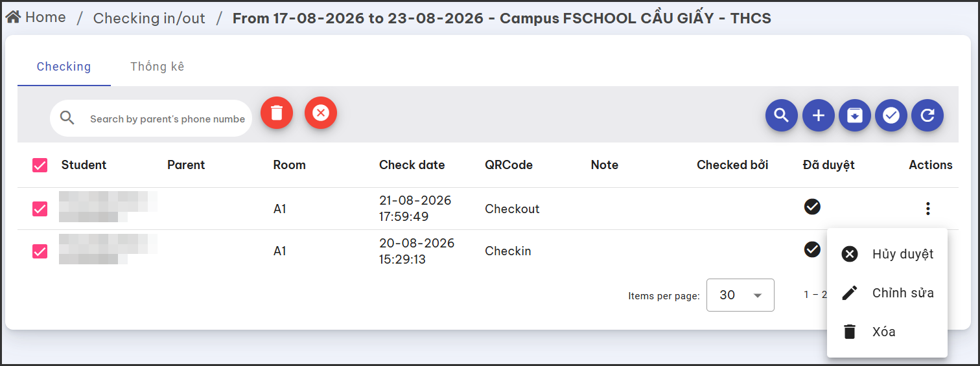Choose Chỉnh sửa in the actions menu

click(x=887, y=293)
